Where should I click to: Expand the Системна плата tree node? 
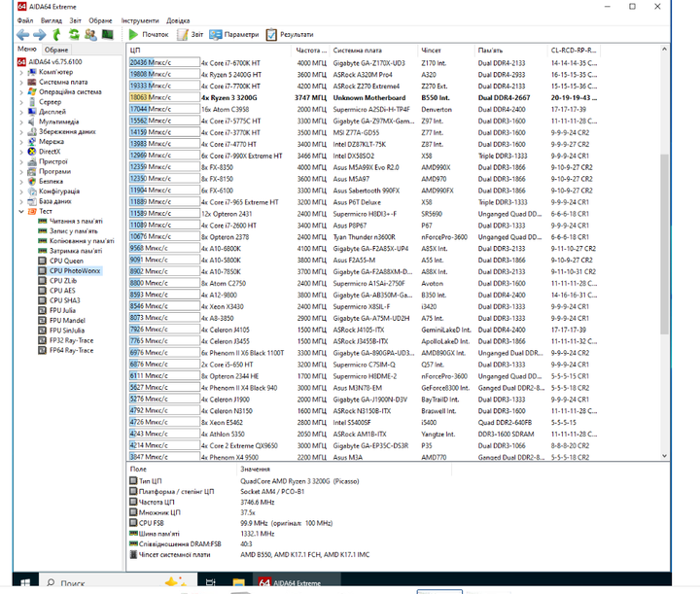(x=21, y=82)
